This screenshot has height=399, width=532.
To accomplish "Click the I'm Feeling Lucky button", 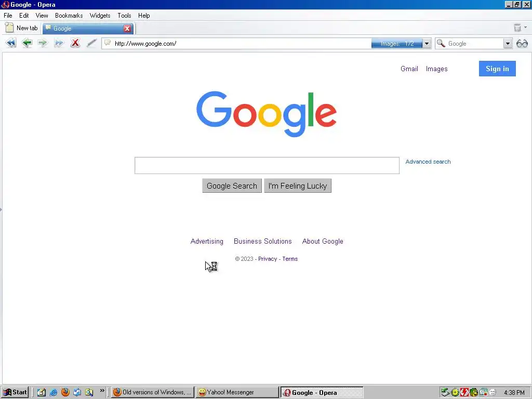I will pyautogui.click(x=298, y=185).
